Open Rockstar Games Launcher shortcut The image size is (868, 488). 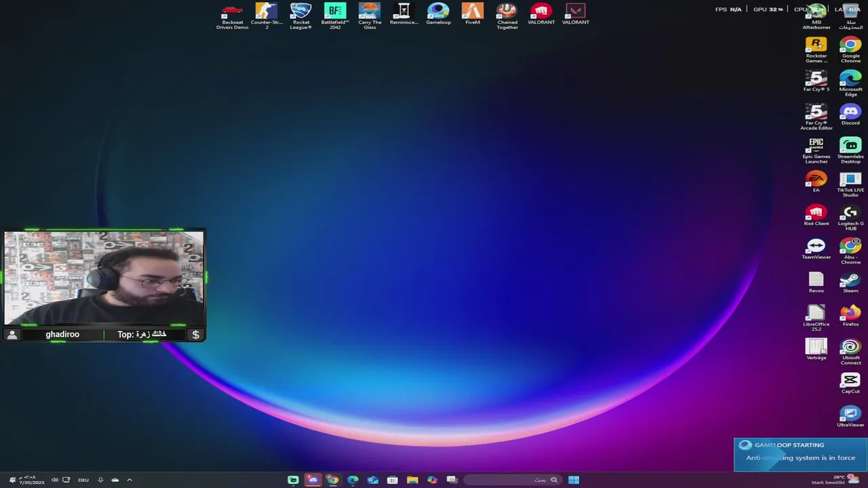pos(816,50)
